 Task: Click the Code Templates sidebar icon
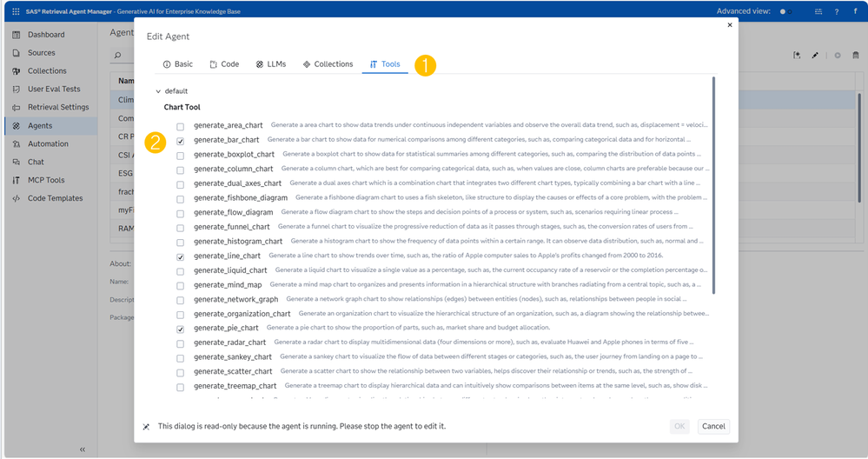tap(16, 198)
